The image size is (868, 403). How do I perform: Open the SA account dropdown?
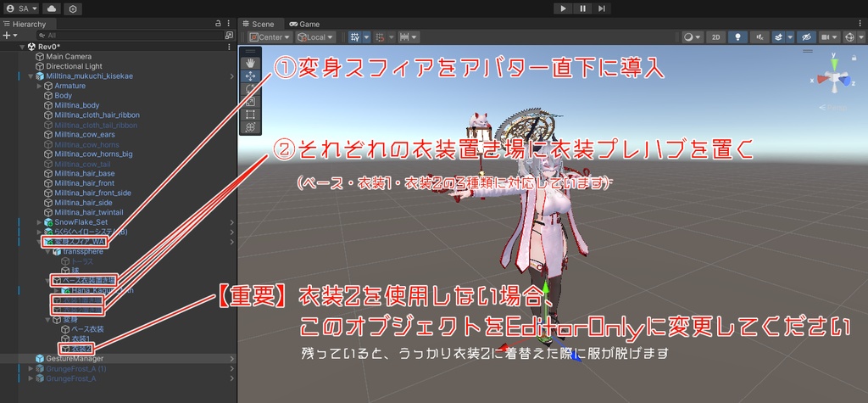click(22, 8)
